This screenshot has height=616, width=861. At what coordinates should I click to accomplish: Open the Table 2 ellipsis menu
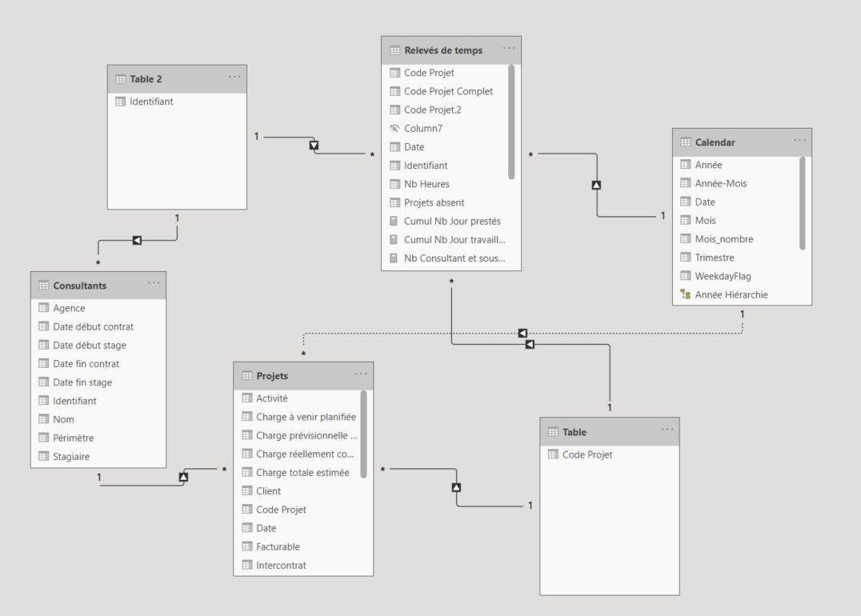pos(234,77)
